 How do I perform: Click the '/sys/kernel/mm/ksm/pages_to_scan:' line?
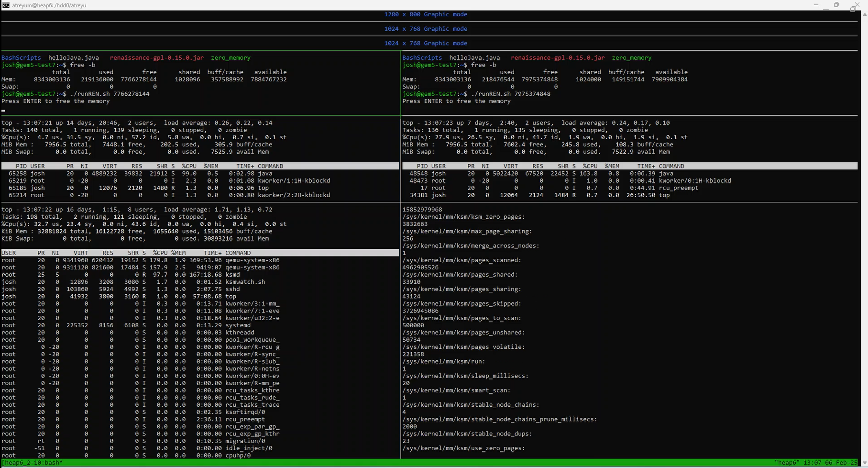click(461, 318)
